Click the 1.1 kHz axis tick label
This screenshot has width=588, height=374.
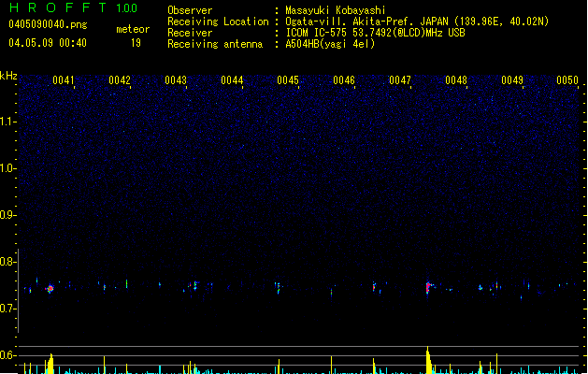pos(7,122)
